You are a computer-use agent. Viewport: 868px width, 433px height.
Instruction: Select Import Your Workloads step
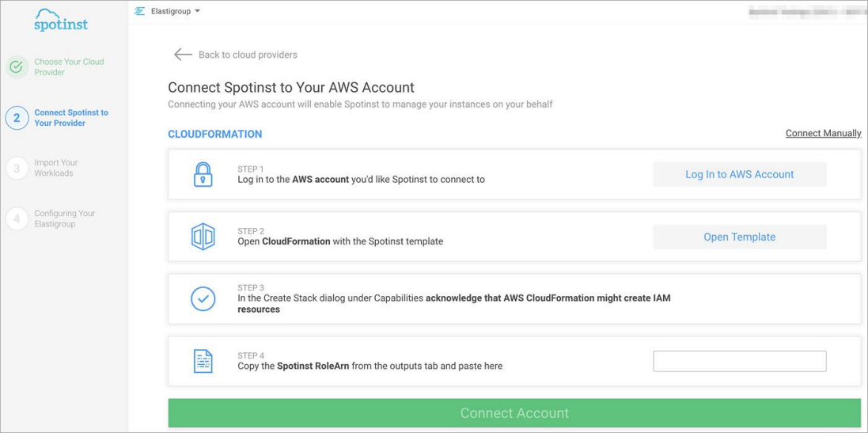(56, 168)
